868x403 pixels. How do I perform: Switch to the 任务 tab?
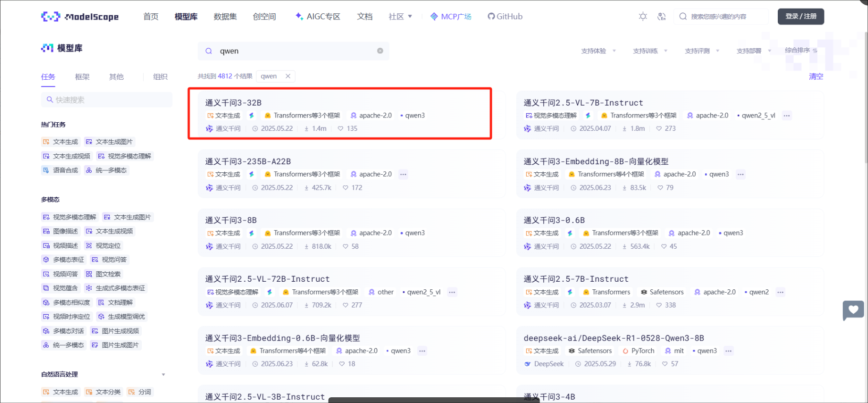(x=48, y=77)
